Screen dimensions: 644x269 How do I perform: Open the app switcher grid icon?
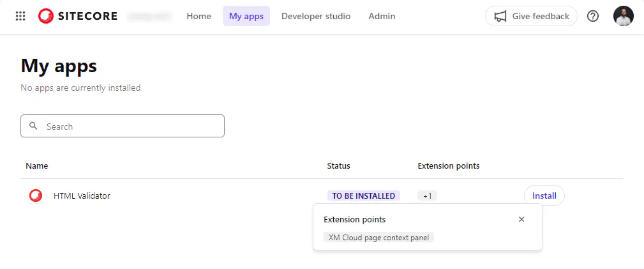pos(20,16)
